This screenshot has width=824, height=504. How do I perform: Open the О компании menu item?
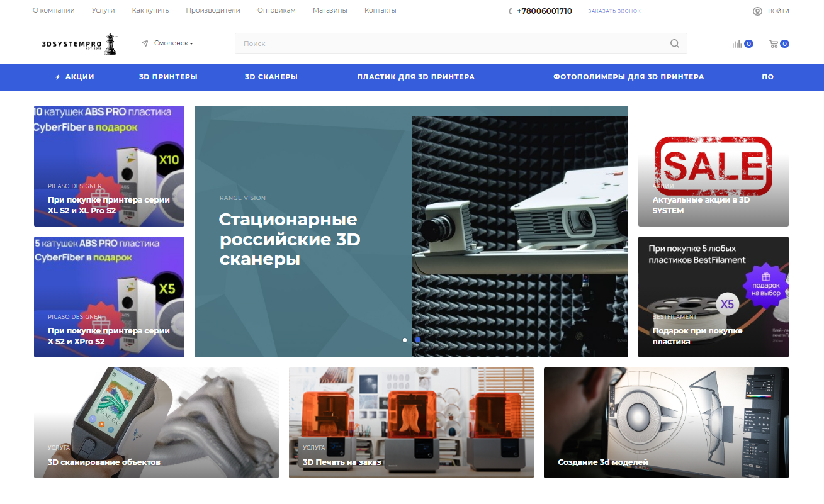(x=54, y=11)
